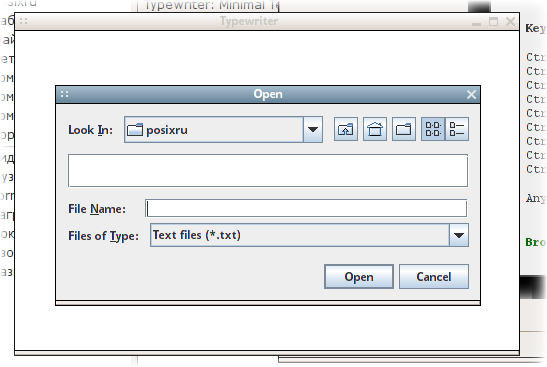Create a new folder icon
The image size is (547, 367).
[x=404, y=129]
